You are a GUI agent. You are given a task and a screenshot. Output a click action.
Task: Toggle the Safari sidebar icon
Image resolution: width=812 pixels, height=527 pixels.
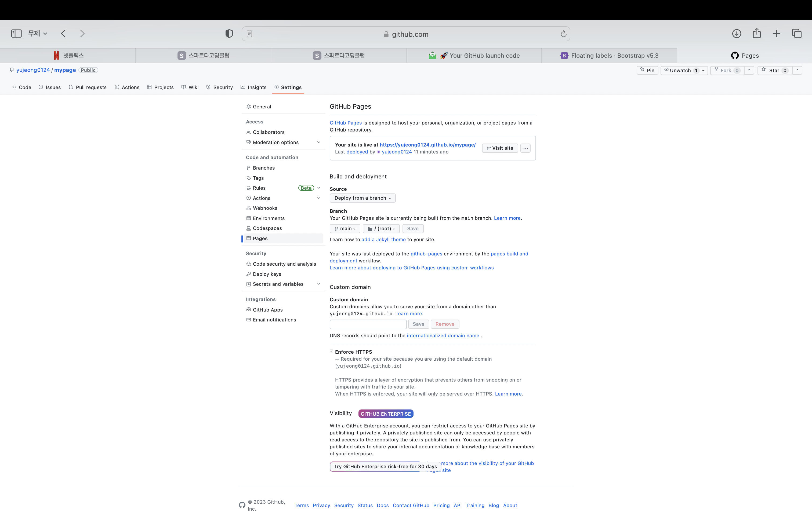pos(16,33)
